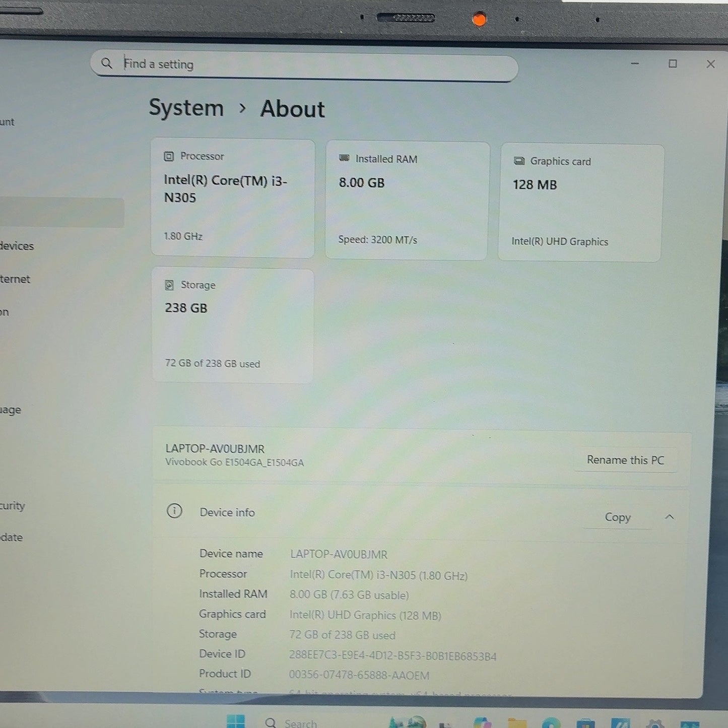This screenshot has width=728, height=728.
Task: Open the Windows Start menu on the taskbar
Action: (x=236, y=721)
